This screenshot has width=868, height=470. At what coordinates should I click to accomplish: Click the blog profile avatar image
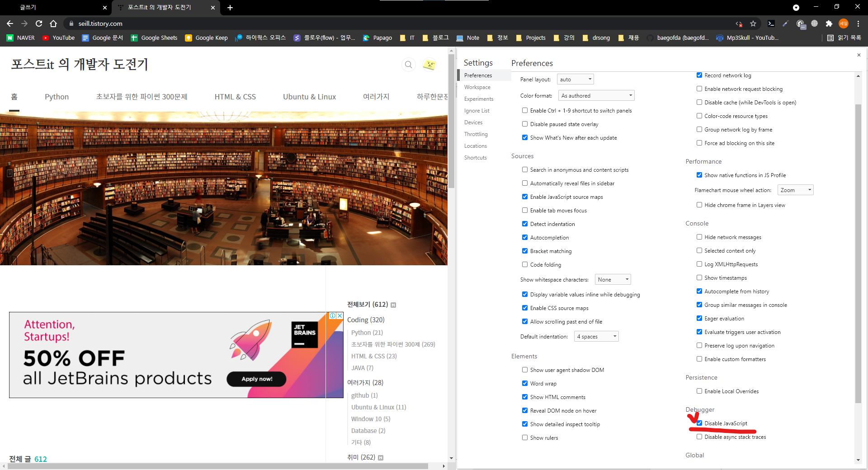pos(429,65)
